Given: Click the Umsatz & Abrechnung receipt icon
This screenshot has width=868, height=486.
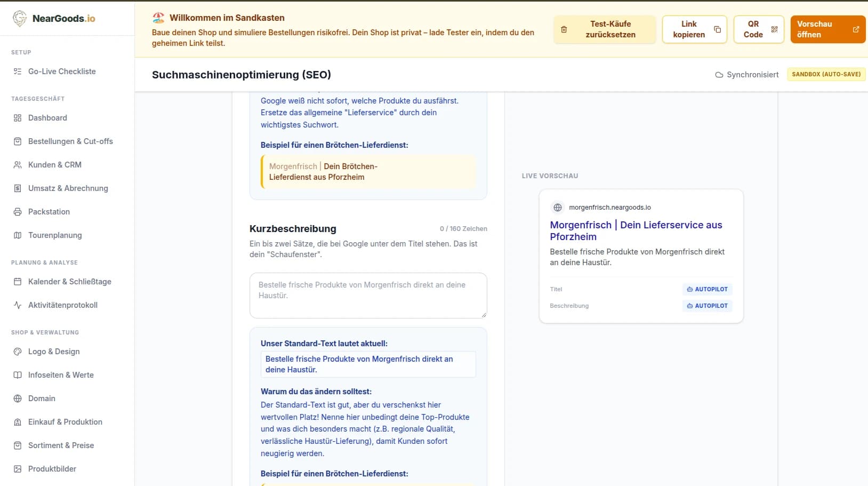Looking at the screenshot, I should coord(18,188).
